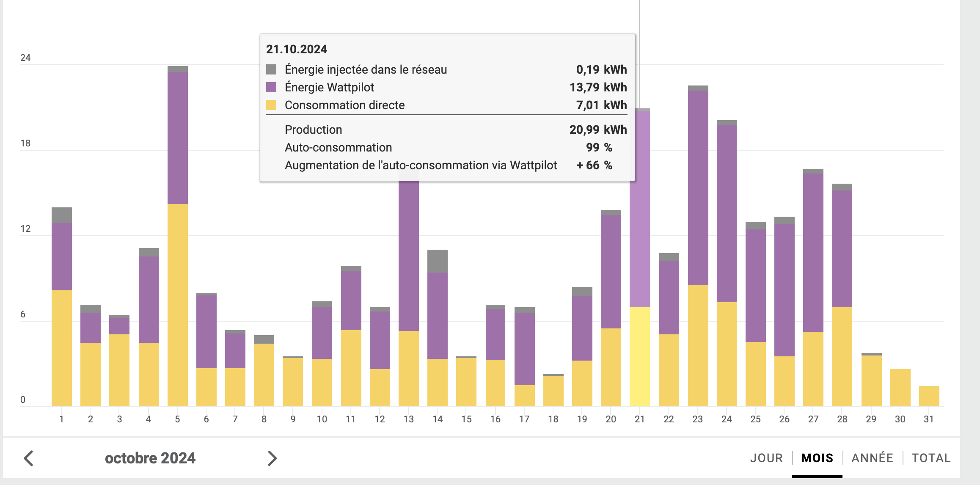Switch to JOUR view tab
This screenshot has width=980, height=485.
(x=766, y=458)
